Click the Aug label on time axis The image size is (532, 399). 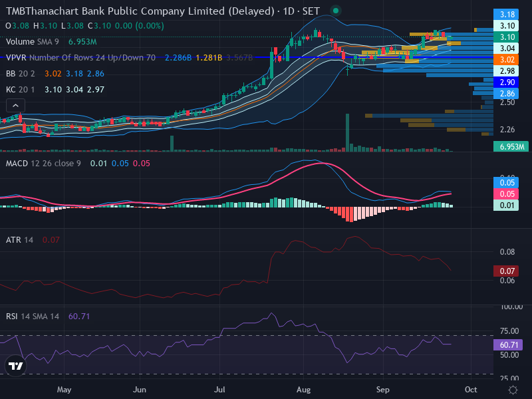click(x=303, y=390)
